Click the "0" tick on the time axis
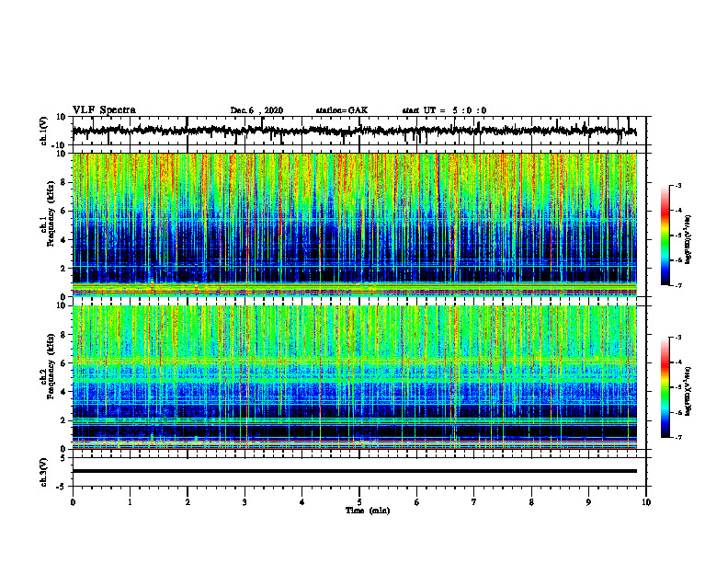 click(73, 502)
